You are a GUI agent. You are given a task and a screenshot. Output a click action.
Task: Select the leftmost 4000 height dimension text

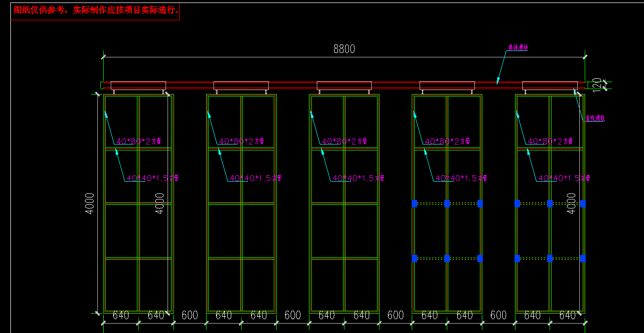(90, 203)
